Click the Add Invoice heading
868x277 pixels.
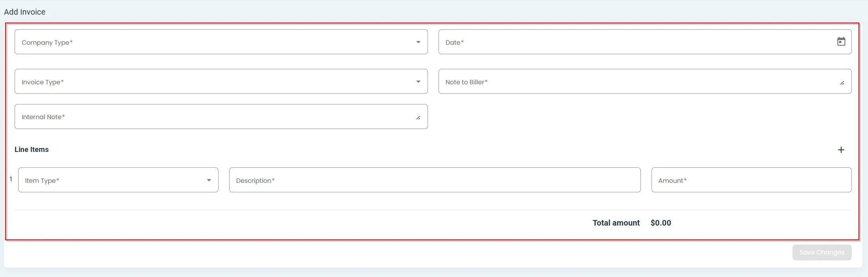pos(24,12)
